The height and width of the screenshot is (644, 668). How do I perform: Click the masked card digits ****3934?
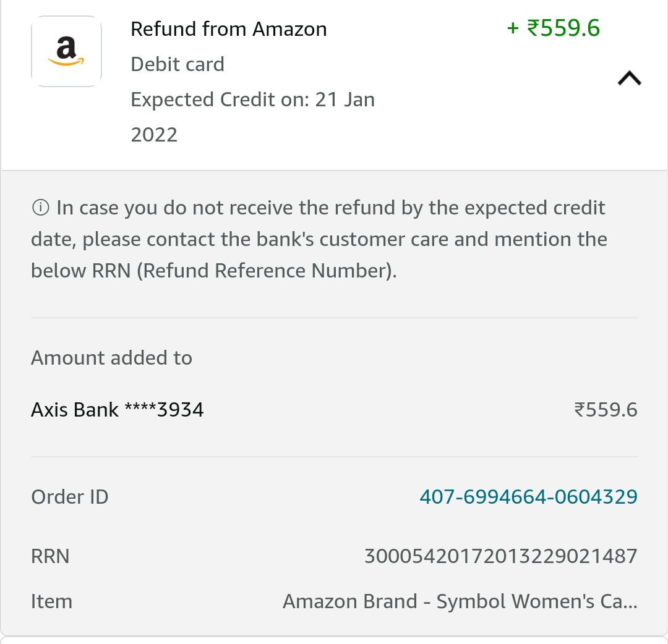click(x=164, y=409)
